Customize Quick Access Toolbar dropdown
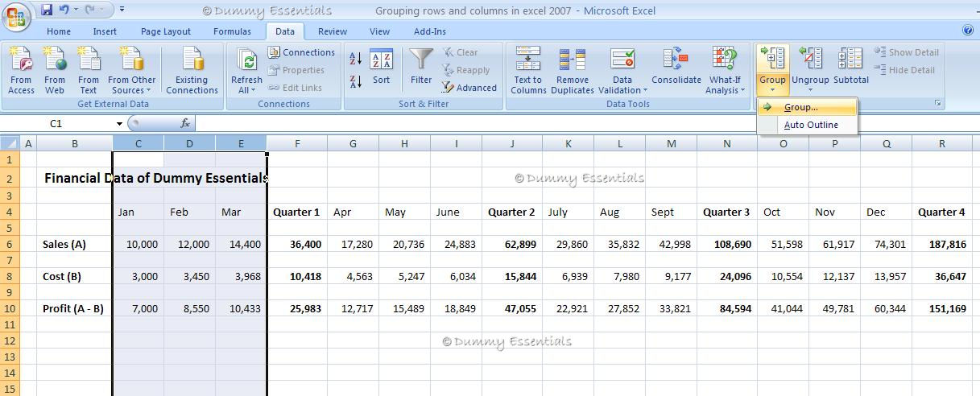Screen dimensions: 980x396 click(x=122, y=10)
